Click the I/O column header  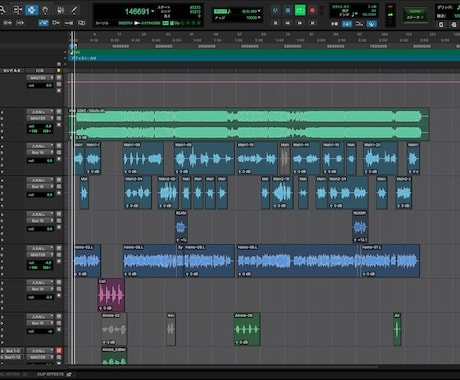[39, 71]
